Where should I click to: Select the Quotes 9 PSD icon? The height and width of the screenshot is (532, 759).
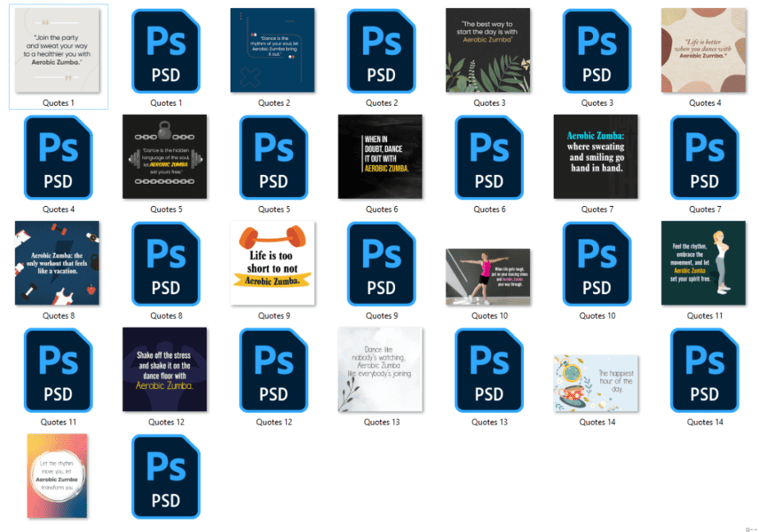point(381,263)
